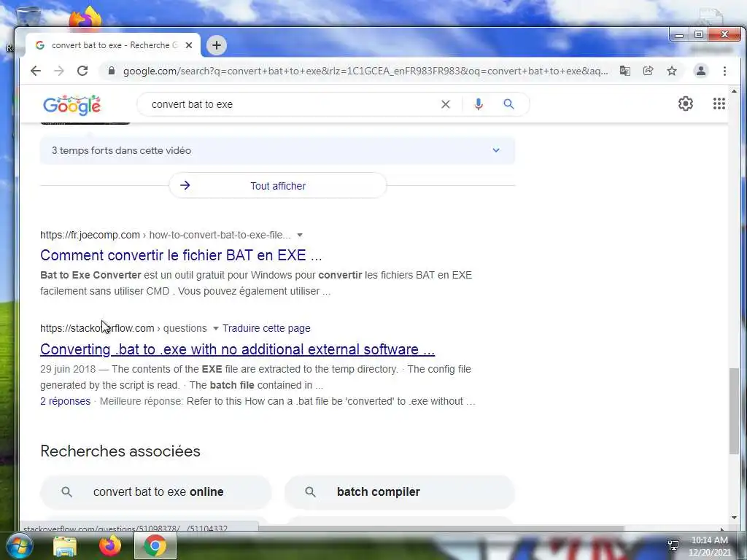747x560 pixels.
Task: Expand '3 temps forts dans cette vidéo'
Action: coord(277,150)
